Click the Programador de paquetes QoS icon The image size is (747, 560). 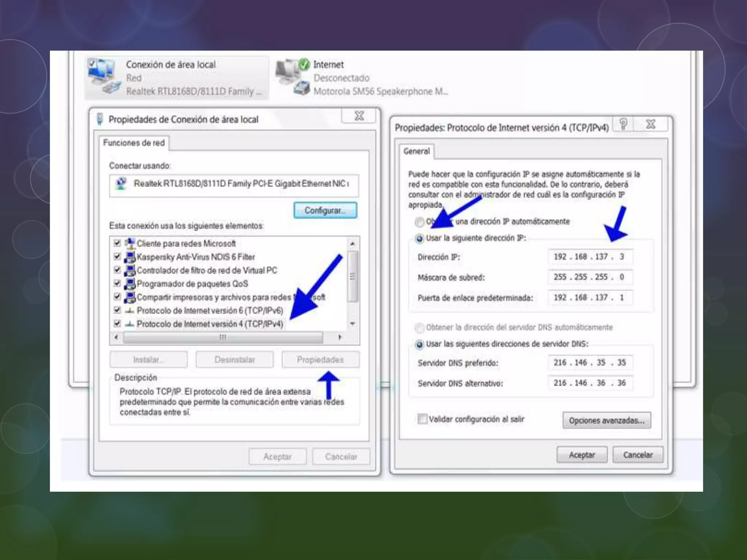pos(130,284)
